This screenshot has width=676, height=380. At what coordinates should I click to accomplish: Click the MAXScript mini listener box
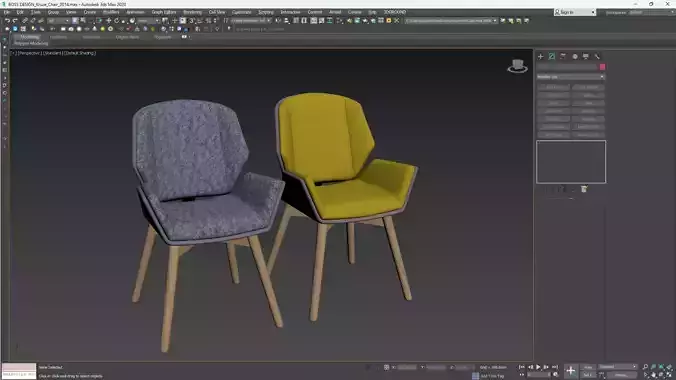[x=19, y=371]
